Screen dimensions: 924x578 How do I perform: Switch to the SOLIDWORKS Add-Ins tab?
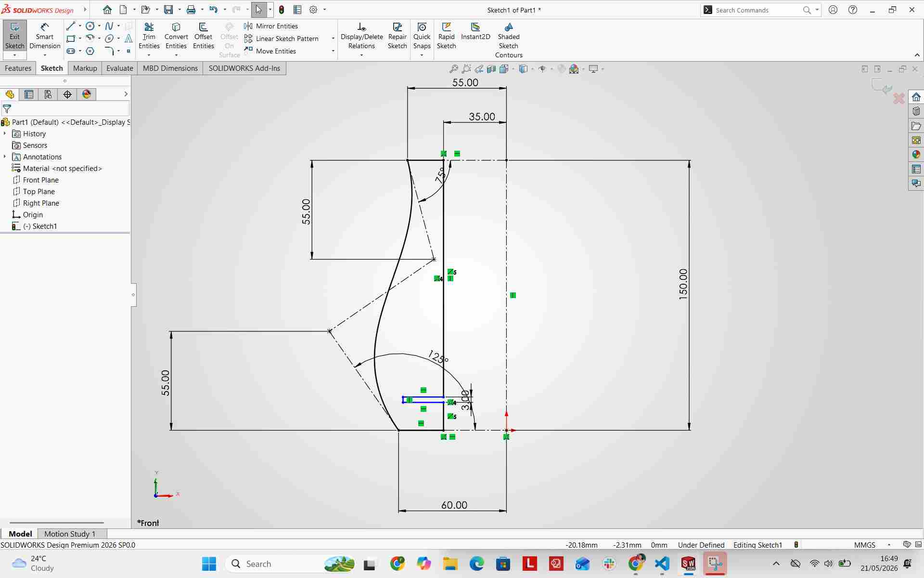(x=244, y=68)
